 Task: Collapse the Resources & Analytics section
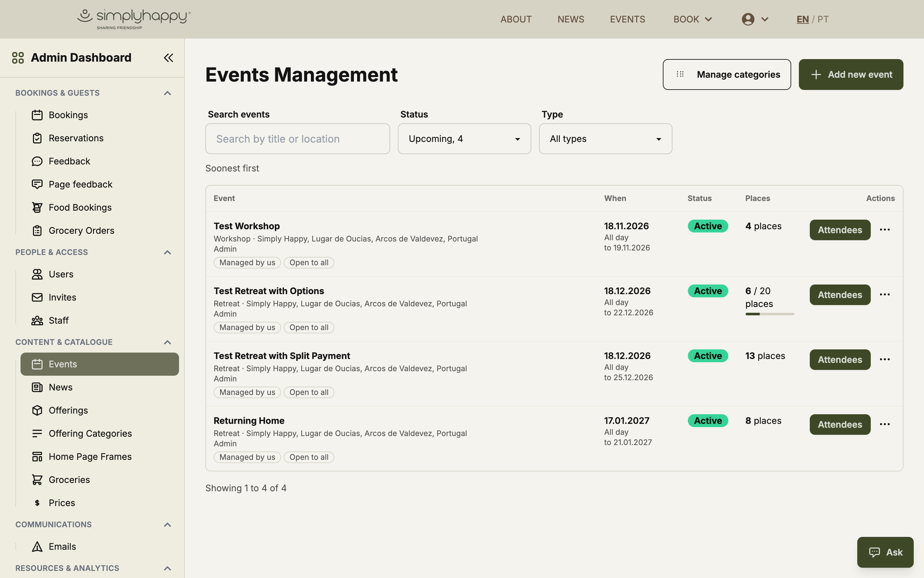click(x=167, y=568)
